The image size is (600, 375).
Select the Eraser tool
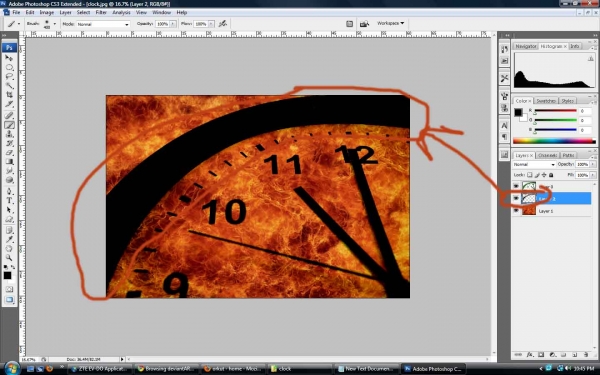[9, 153]
